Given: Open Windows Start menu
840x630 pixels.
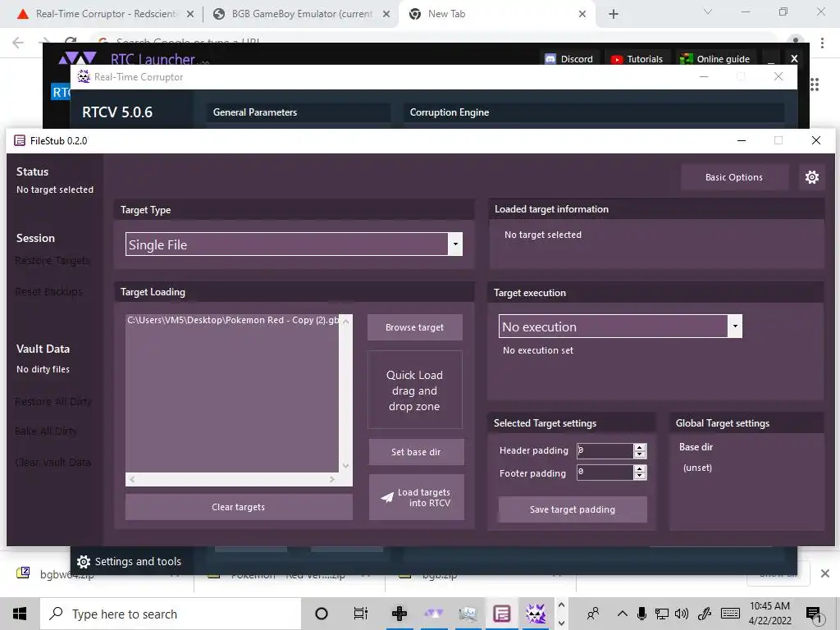Looking at the screenshot, I should coord(20,614).
